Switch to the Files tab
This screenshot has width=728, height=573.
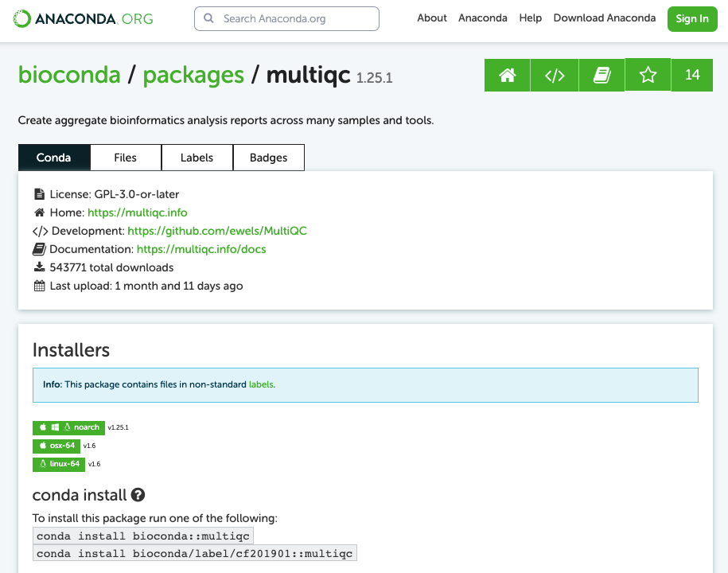[125, 157]
